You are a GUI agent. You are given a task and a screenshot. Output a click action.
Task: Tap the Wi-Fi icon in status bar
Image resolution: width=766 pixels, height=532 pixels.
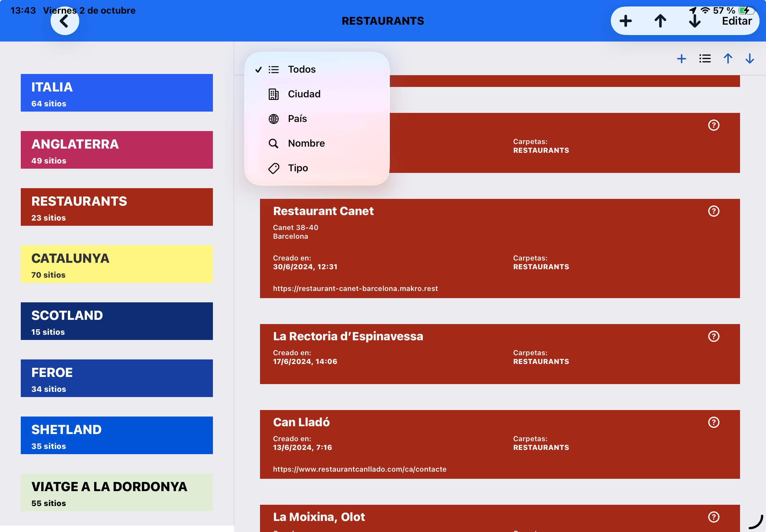(x=705, y=10)
